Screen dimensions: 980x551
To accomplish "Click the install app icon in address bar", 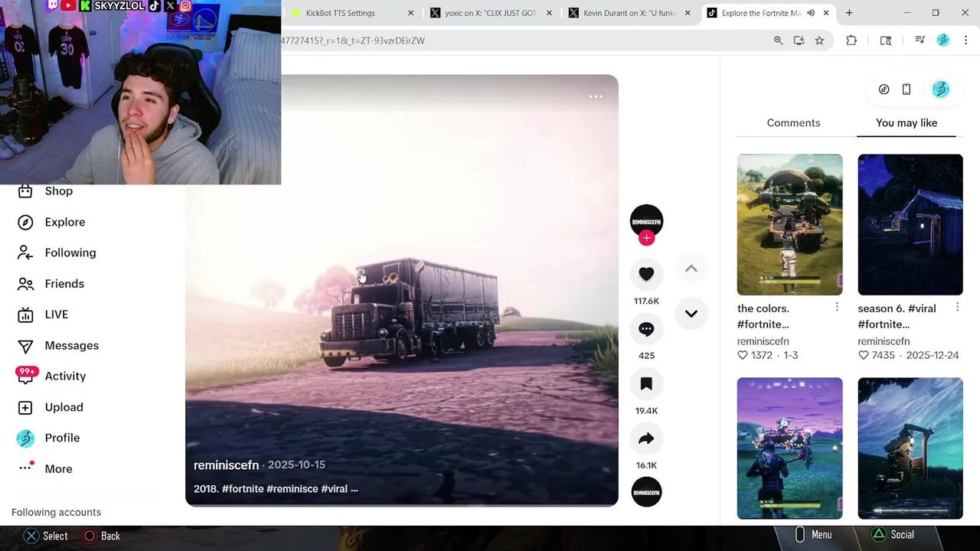I will pyautogui.click(x=799, y=41).
